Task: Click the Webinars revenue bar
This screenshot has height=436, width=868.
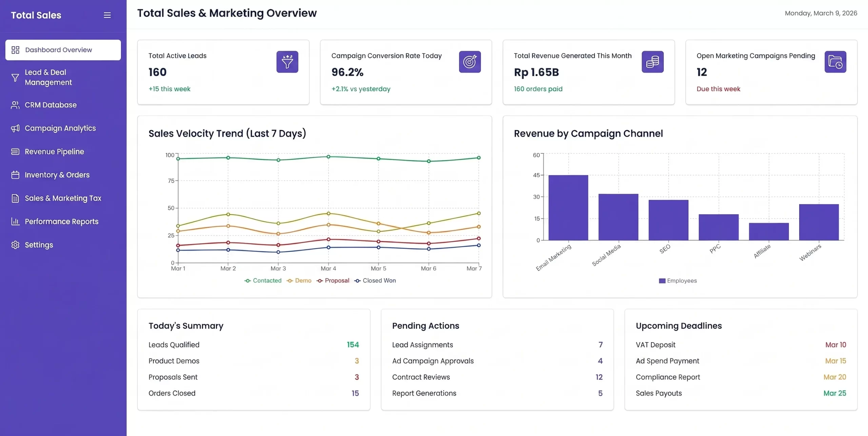Action: pyautogui.click(x=819, y=222)
